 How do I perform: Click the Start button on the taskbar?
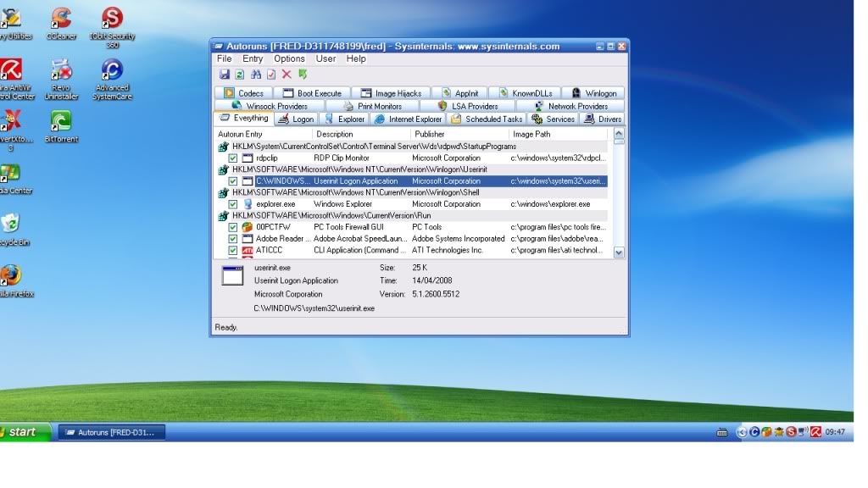(24, 432)
